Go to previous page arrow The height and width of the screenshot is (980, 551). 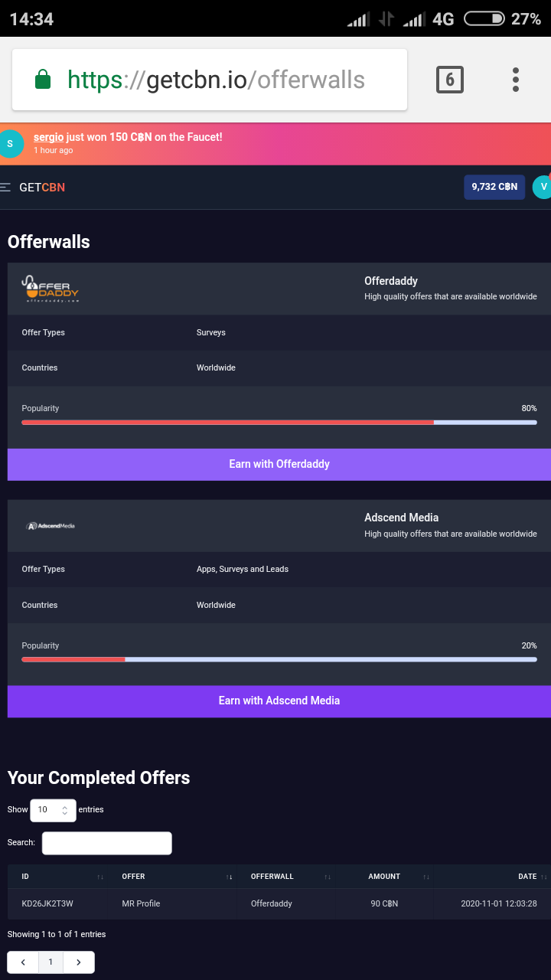click(x=23, y=962)
